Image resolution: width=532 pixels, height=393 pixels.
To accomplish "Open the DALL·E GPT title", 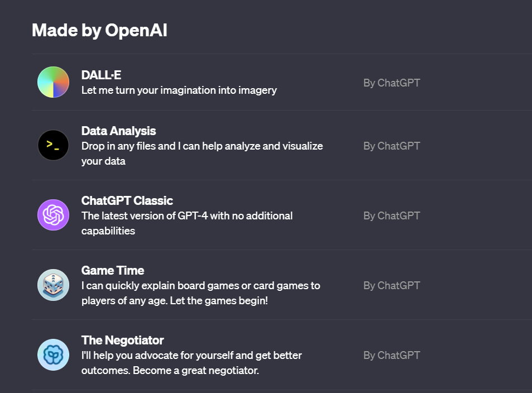I will click(101, 75).
